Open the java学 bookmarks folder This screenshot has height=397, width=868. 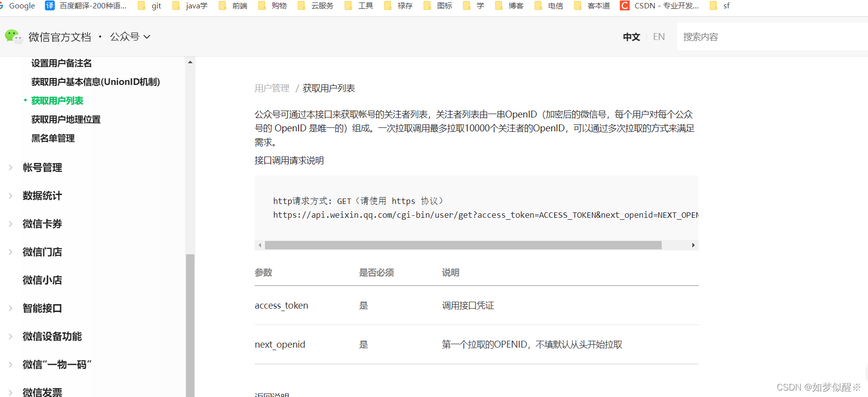pyautogui.click(x=190, y=5)
